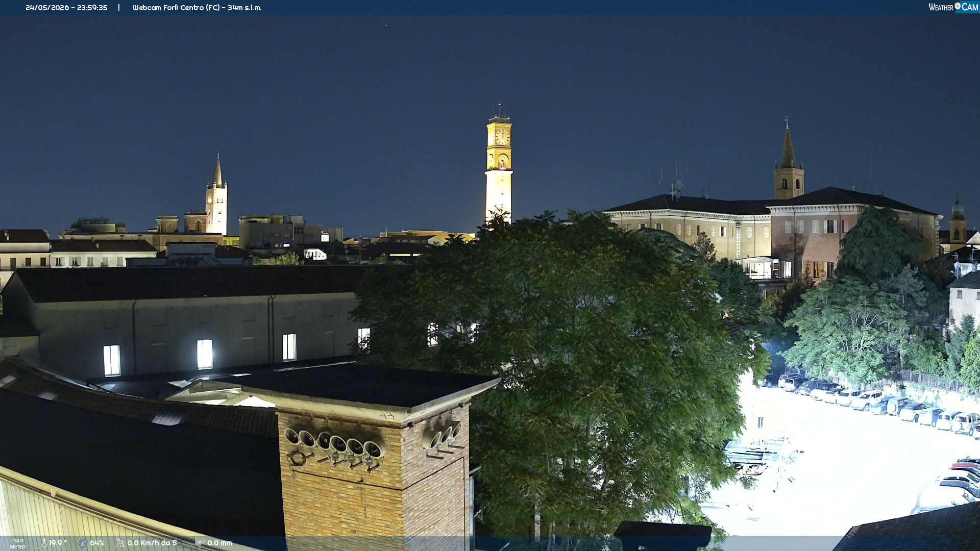
Task: Click the small green dome on far right
Action: (x=958, y=209)
